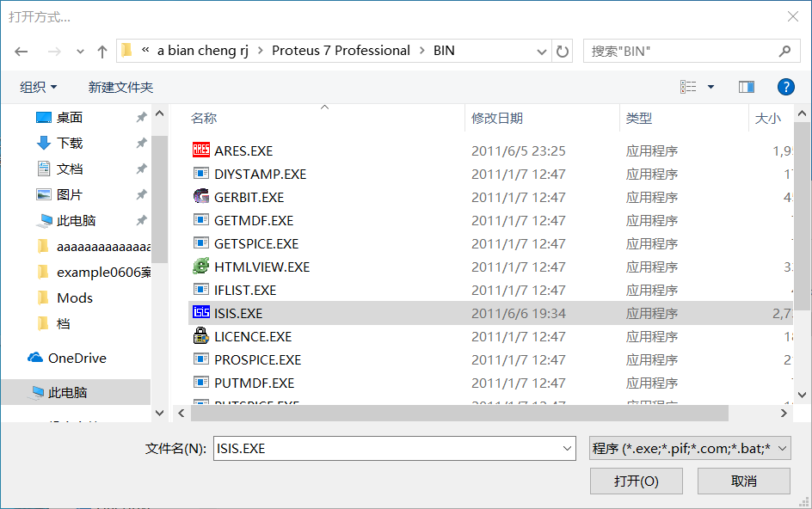Sort by 修改日期 column header
The width and height of the screenshot is (812, 509).
(496, 118)
